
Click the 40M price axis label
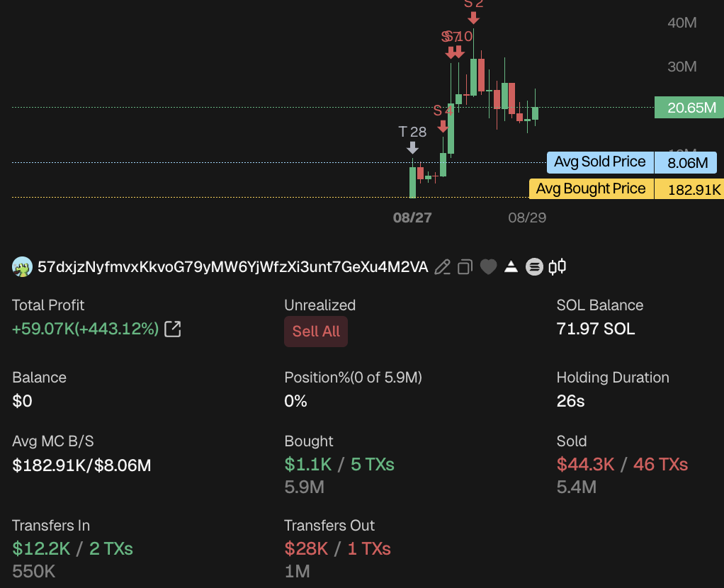682,23
